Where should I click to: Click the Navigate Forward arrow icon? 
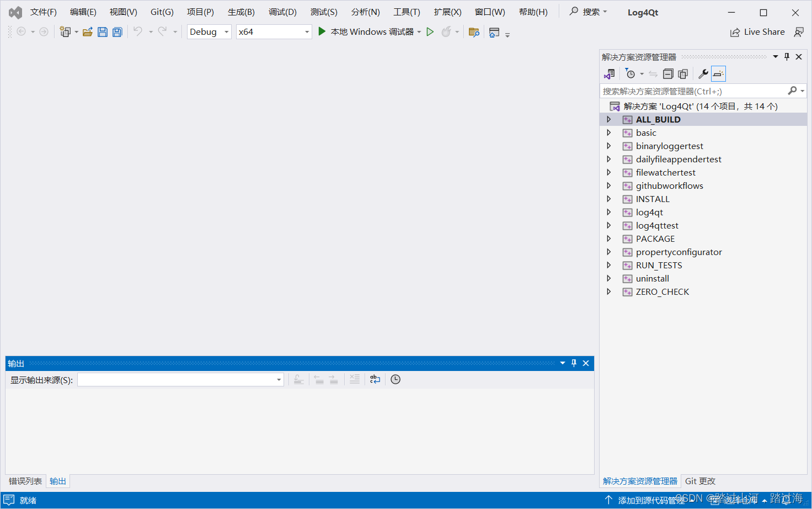44,32
